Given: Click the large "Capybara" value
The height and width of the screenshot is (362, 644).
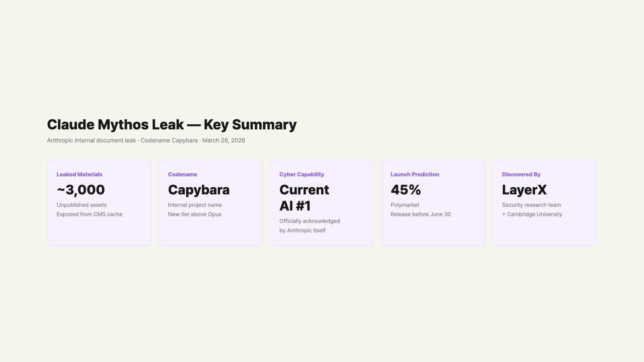Looking at the screenshot, I should (199, 190).
